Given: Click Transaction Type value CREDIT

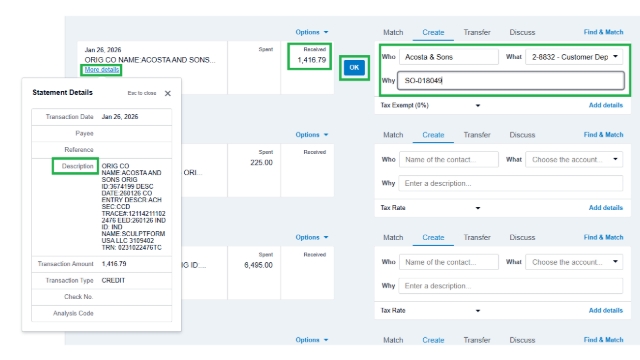Looking at the screenshot, I should [x=113, y=280].
